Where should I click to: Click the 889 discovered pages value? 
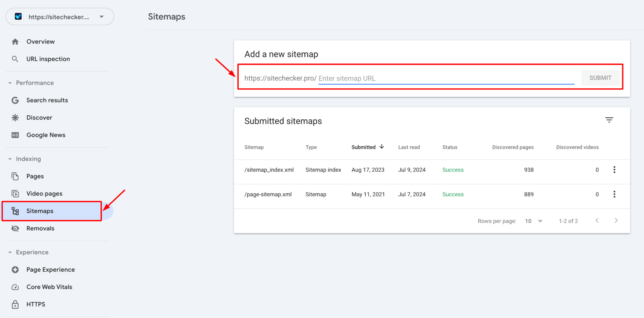point(529,194)
